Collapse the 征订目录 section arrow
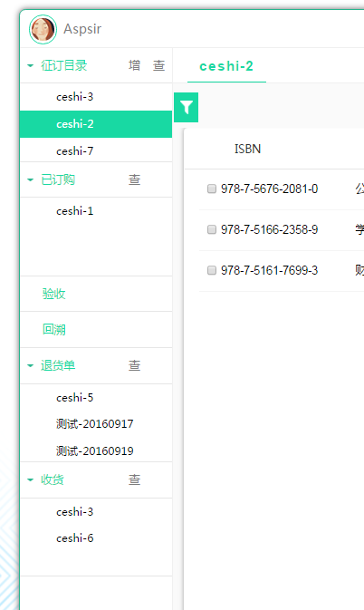Screen dimensions: 364x610 (x=30, y=66)
